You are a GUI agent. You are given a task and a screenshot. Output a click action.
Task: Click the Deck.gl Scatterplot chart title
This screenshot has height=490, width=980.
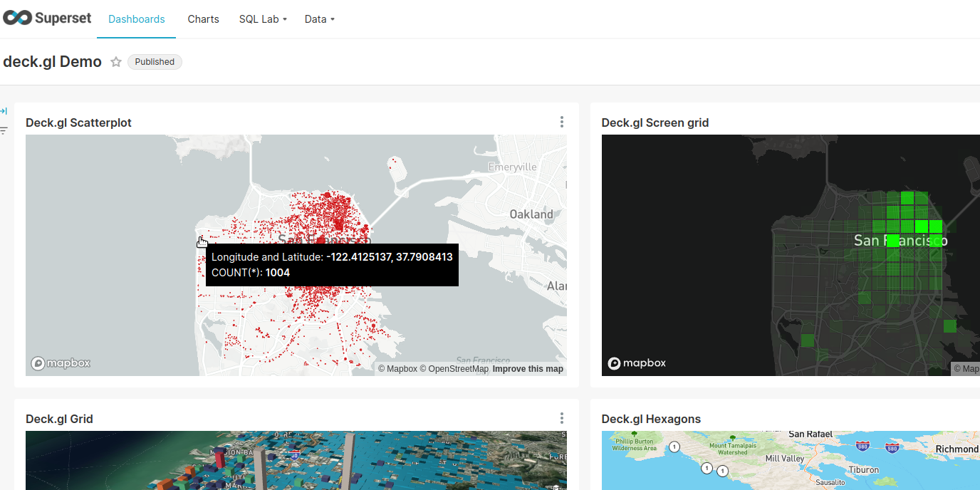point(78,123)
